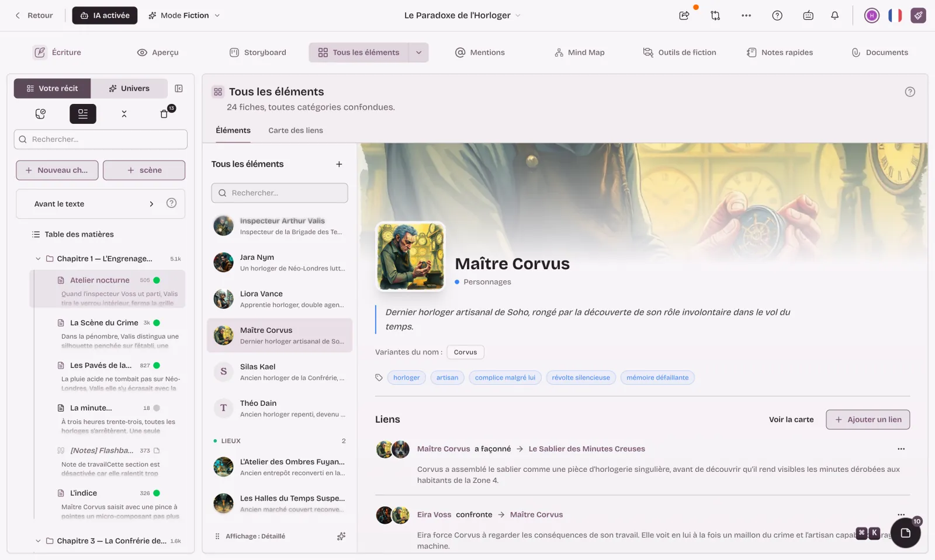Click green dot beside LIEUX
The width and height of the screenshot is (935, 560).
pos(215,441)
